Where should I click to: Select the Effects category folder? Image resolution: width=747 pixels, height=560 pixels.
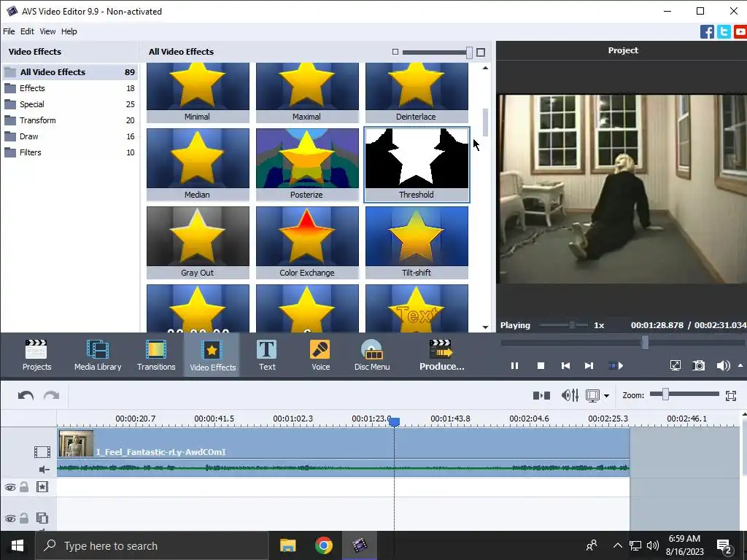coord(70,88)
